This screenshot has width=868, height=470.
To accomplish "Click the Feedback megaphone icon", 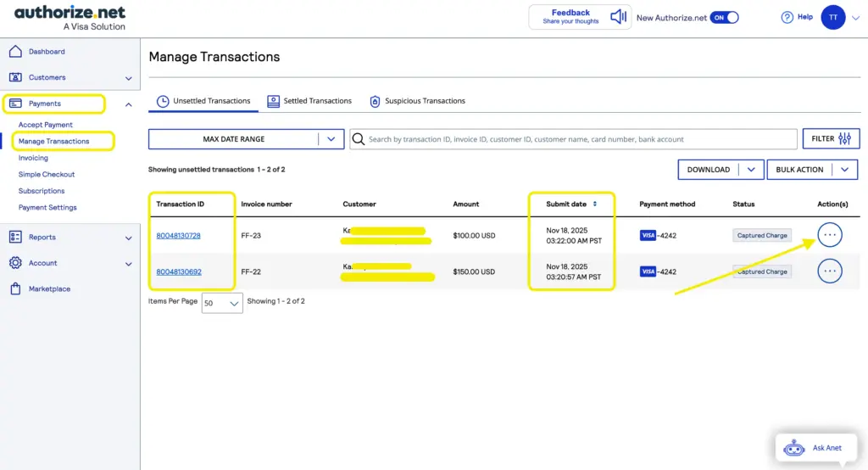I will pyautogui.click(x=618, y=17).
